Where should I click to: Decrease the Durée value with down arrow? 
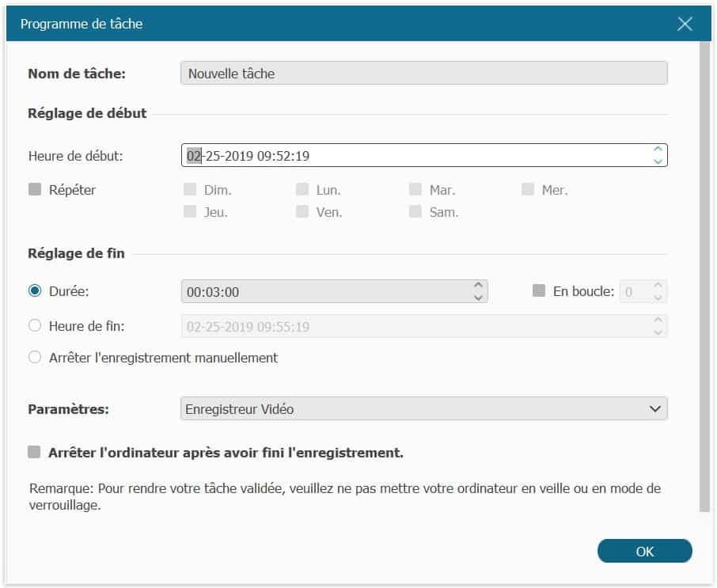(478, 298)
